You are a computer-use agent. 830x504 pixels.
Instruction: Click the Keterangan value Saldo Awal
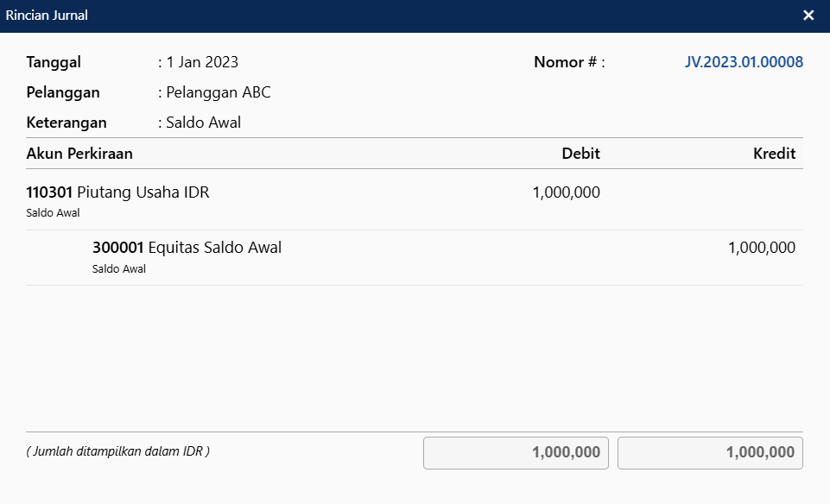(x=204, y=123)
